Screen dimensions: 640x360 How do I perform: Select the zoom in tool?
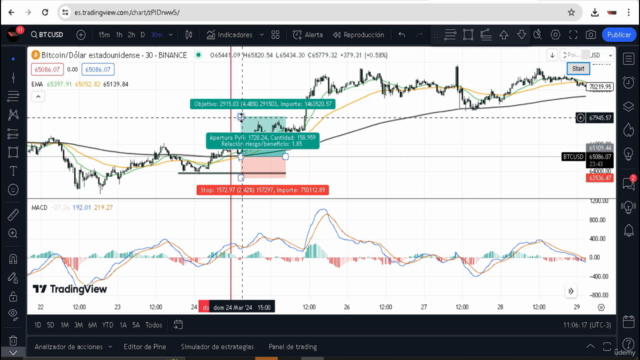[13, 233]
